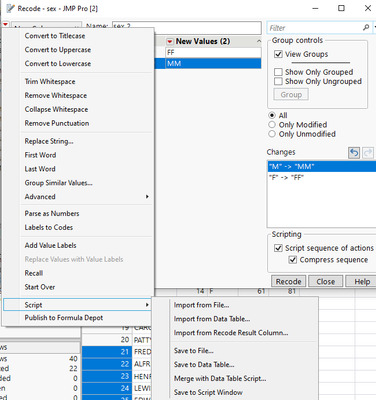Viewport: 376px width, 400px height.
Task: Choose Collapse Whitespace
Action: 56,110
